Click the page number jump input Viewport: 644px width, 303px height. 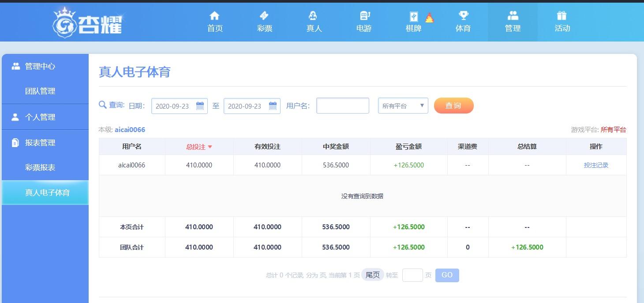(412, 275)
